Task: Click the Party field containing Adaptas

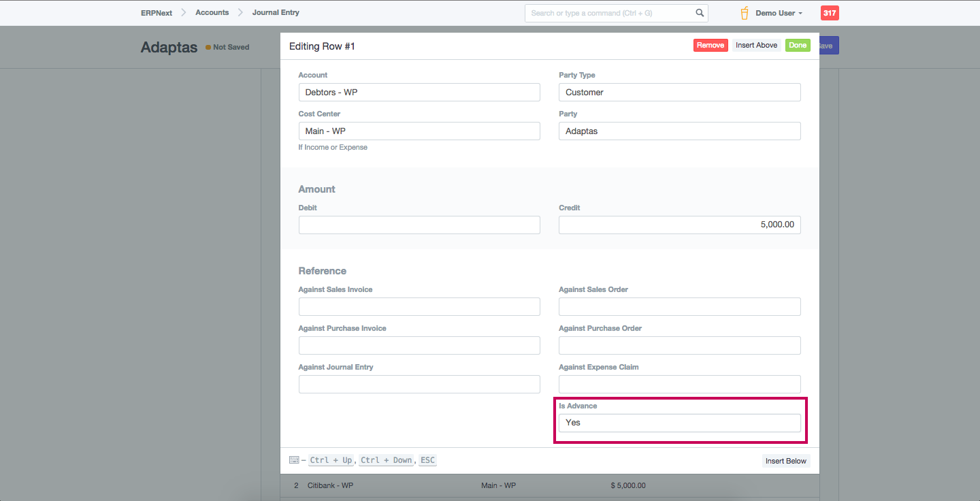Action: [679, 131]
